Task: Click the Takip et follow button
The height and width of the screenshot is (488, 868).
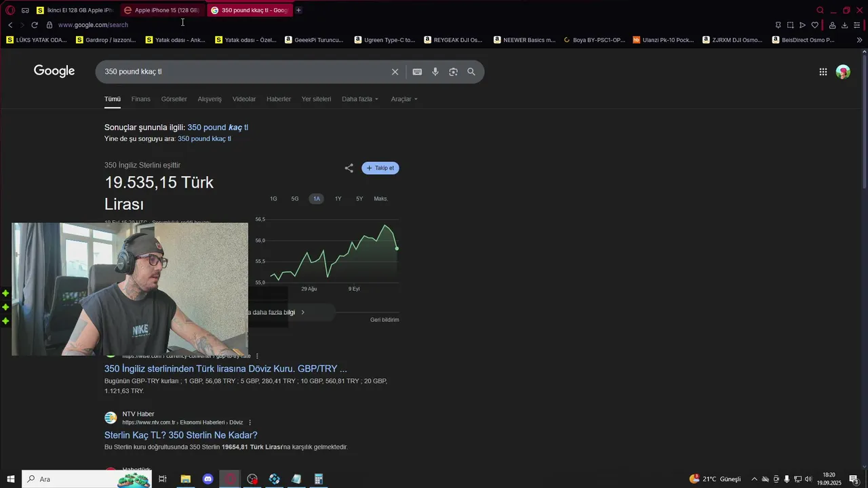Action: pos(380,168)
